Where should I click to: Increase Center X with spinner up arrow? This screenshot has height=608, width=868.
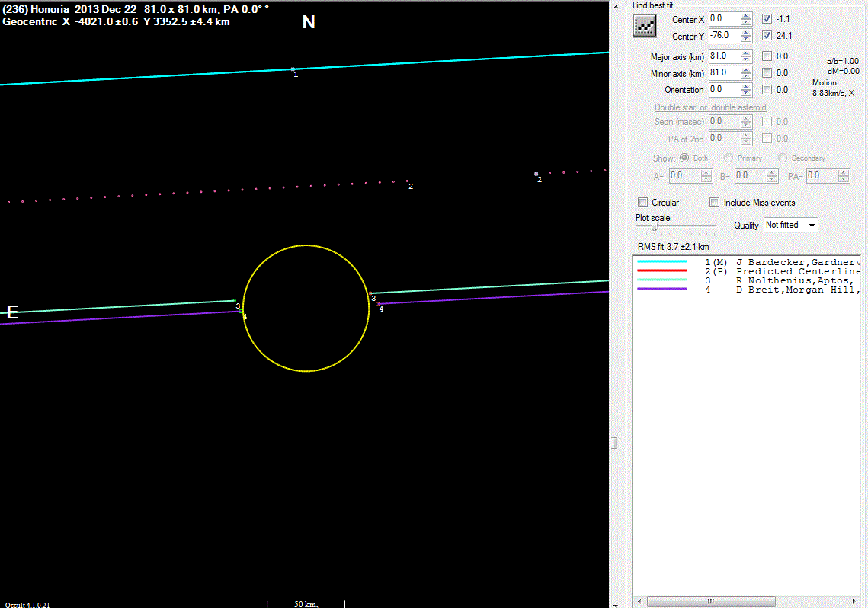746,15
